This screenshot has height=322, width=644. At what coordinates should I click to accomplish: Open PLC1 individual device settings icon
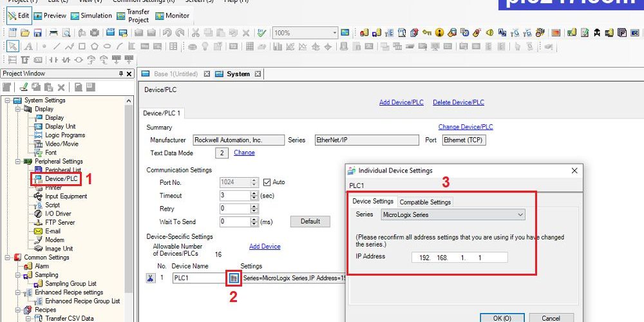click(x=233, y=278)
